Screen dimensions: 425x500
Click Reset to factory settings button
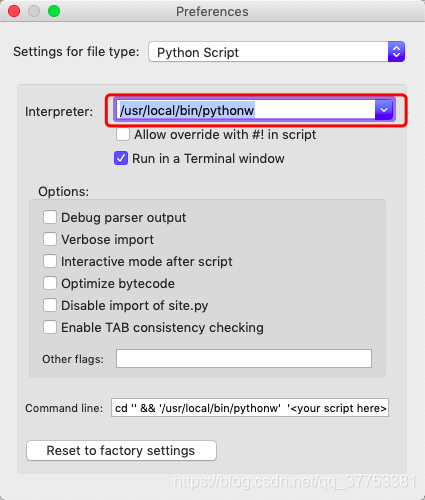pyautogui.click(x=121, y=451)
